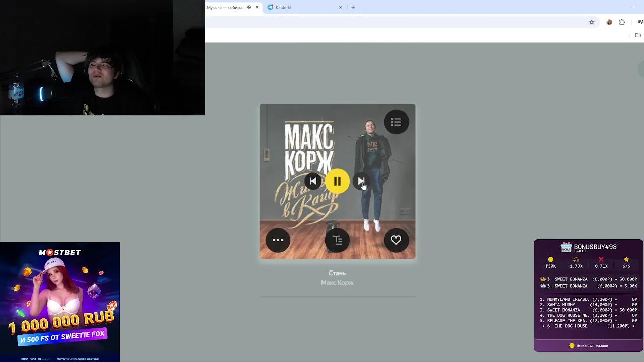
Task: Click the Макс Корж album cover art
Action: click(337, 182)
